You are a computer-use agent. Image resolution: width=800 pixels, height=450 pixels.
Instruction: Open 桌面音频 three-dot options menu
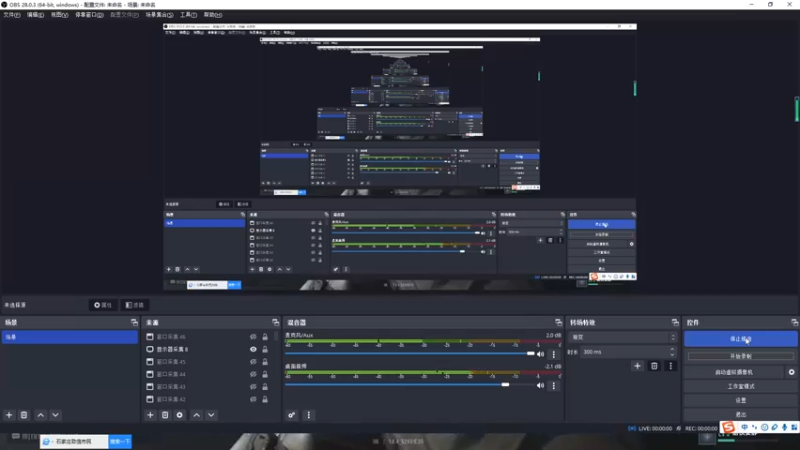554,386
